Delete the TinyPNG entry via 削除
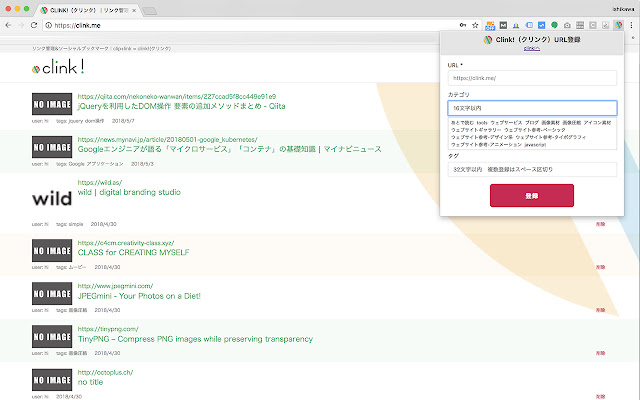640x400 pixels. tap(600, 353)
